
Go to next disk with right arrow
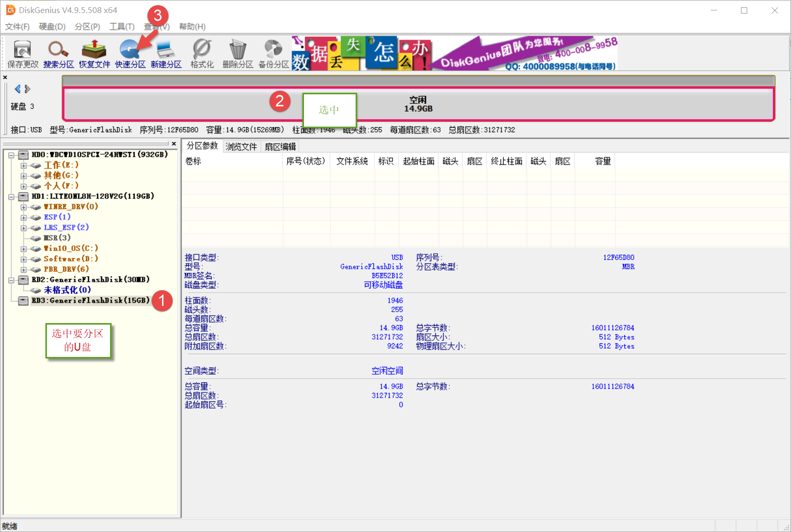tap(28, 89)
